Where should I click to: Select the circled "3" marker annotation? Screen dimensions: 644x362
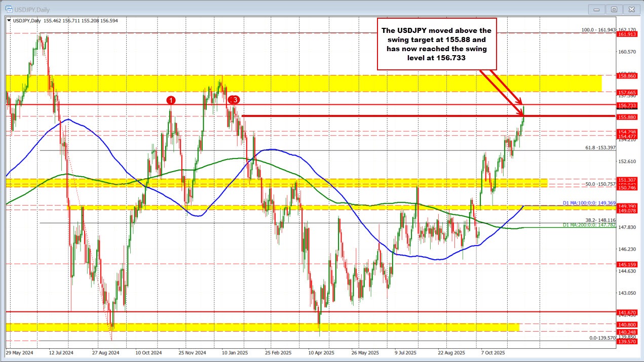[x=234, y=100]
